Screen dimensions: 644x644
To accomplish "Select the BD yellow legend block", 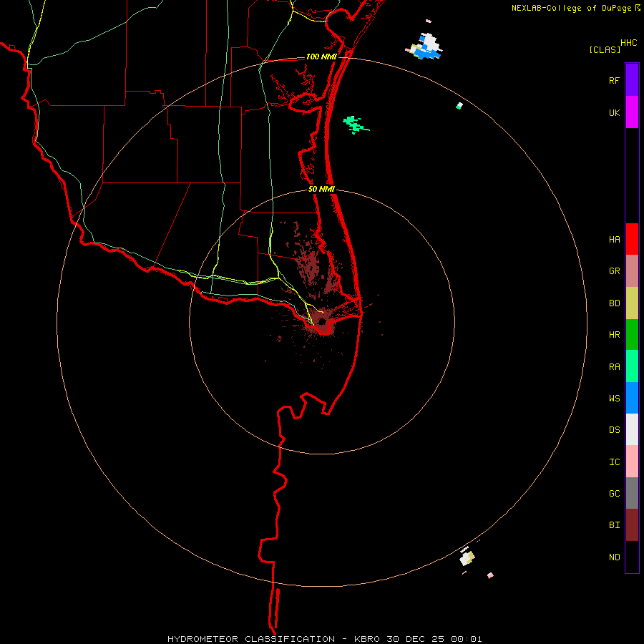I will 632,303.
